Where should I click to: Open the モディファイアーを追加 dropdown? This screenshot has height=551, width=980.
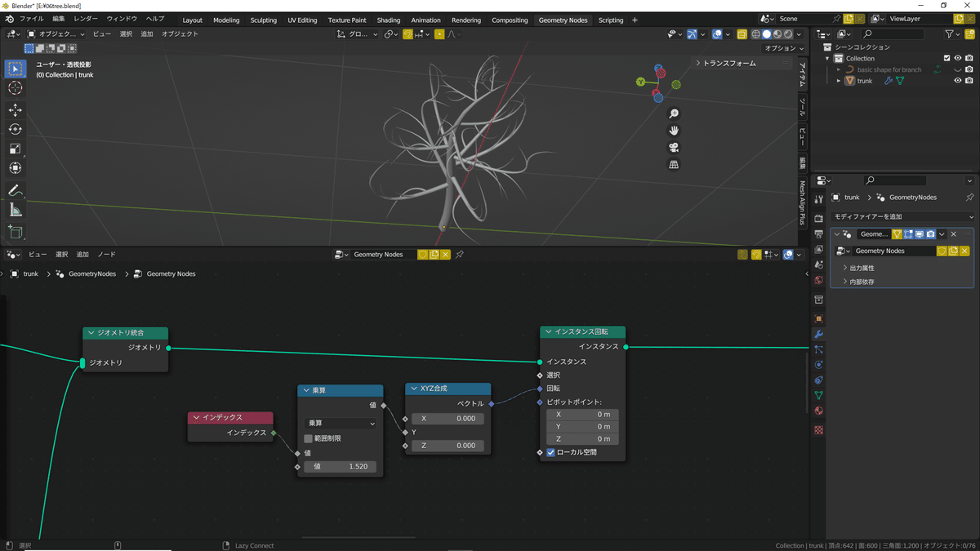pos(902,216)
